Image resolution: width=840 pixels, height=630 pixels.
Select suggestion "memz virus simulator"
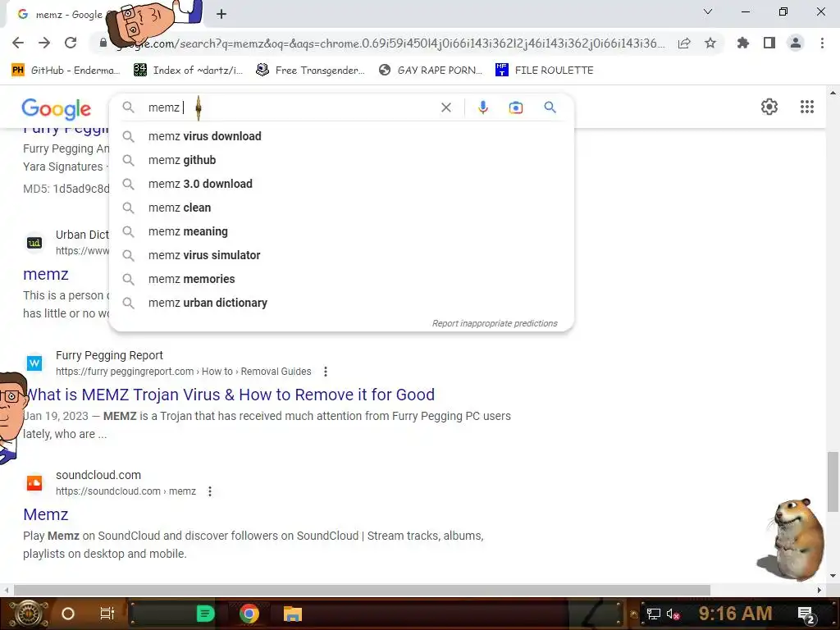tap(341, 255)
